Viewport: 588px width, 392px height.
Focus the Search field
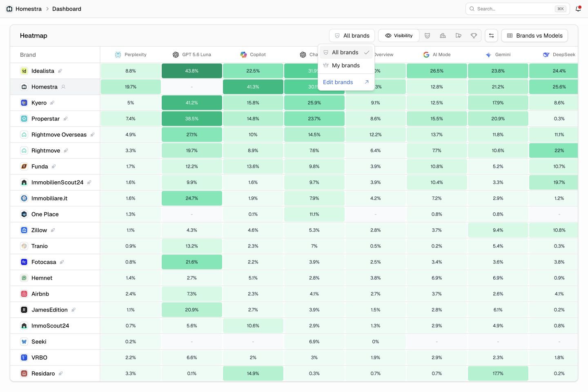(517, 9)
